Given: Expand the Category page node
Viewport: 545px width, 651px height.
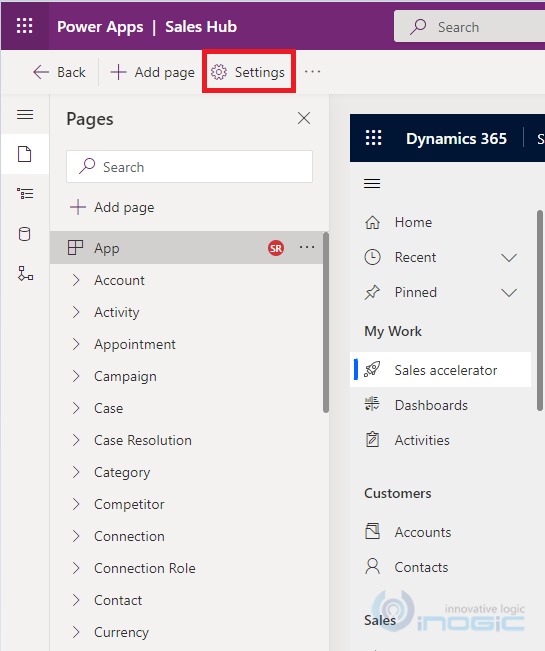Looking at the screenshot, I should click(76, 472).
